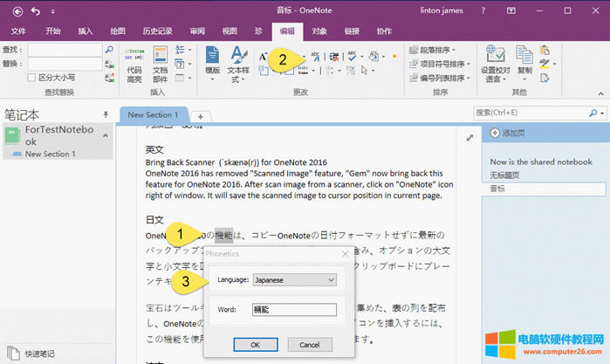The image size is (610, 364).
Task: Click the Undo icon in quick access toolbar
Action: [35, 10]
